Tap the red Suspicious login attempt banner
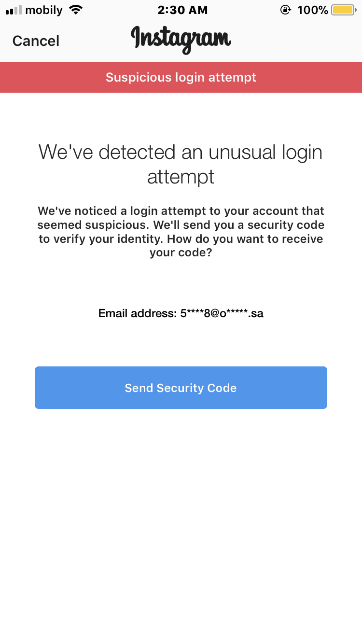362x644 pixels. point(181,77)
